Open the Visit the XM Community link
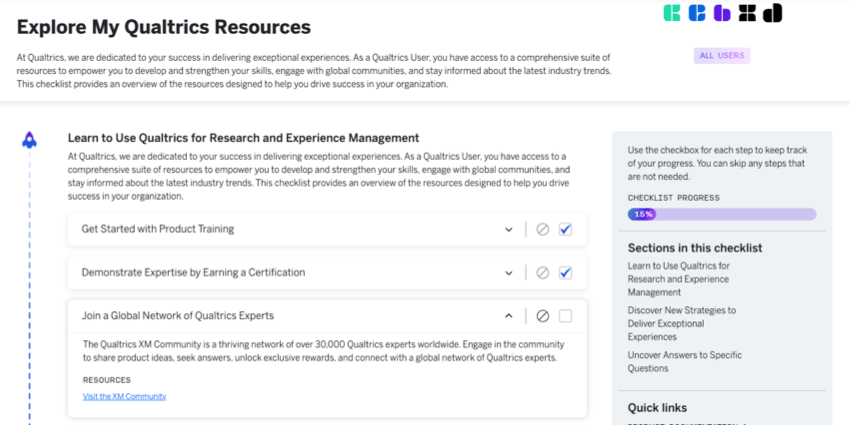 124,396
